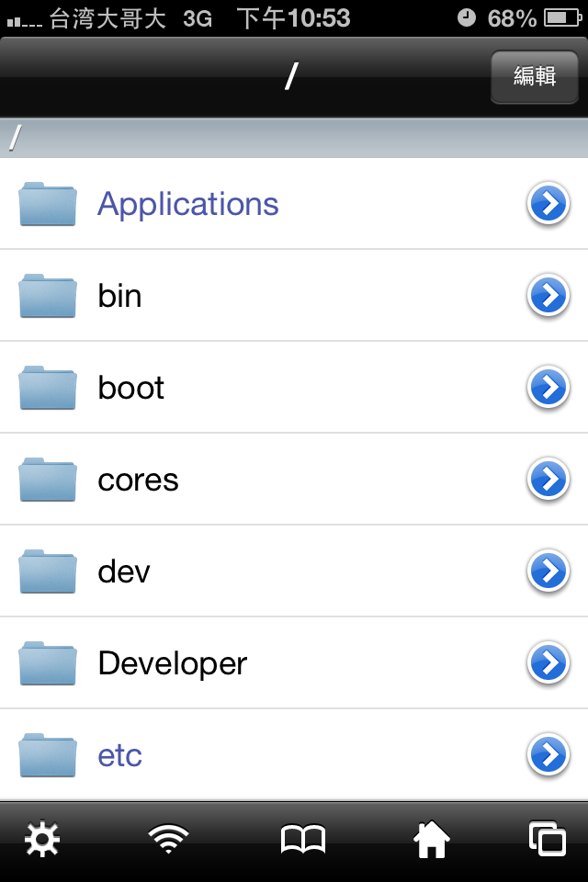
Task: Tap the cores folder icon
Action: click(x=47, y=480)
